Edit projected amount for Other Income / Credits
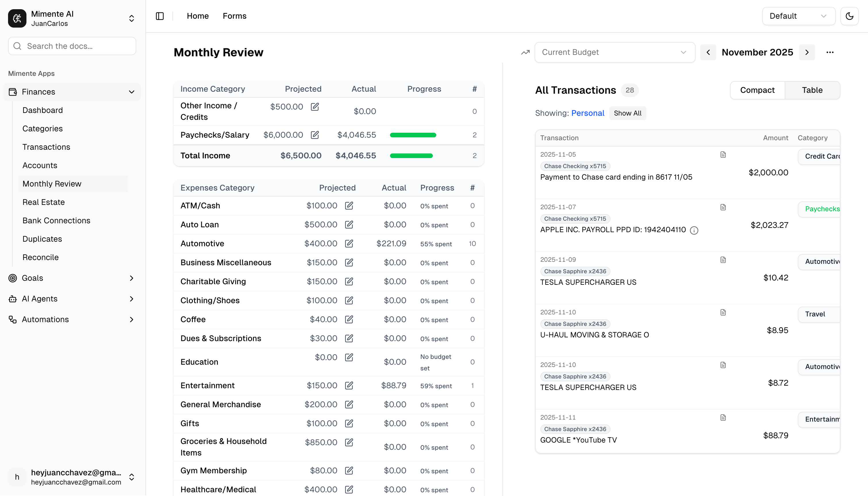This screenshot has width=868, height=496. click(x=315, y=107)
